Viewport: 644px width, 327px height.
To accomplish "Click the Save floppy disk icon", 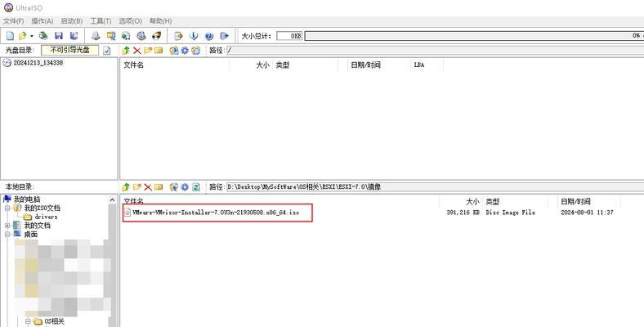I will 59,36.
